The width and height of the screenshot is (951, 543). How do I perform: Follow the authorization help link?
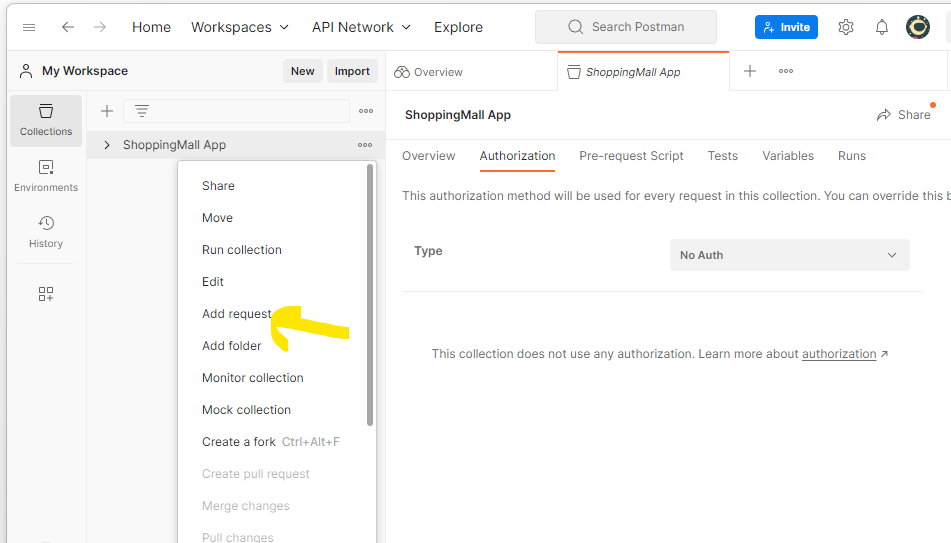[x=839, y=354]
